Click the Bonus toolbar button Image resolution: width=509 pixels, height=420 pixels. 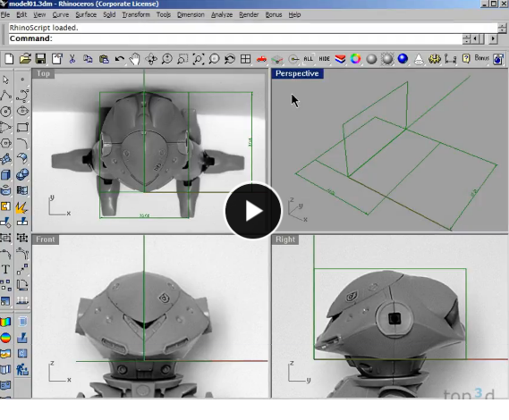482,58
